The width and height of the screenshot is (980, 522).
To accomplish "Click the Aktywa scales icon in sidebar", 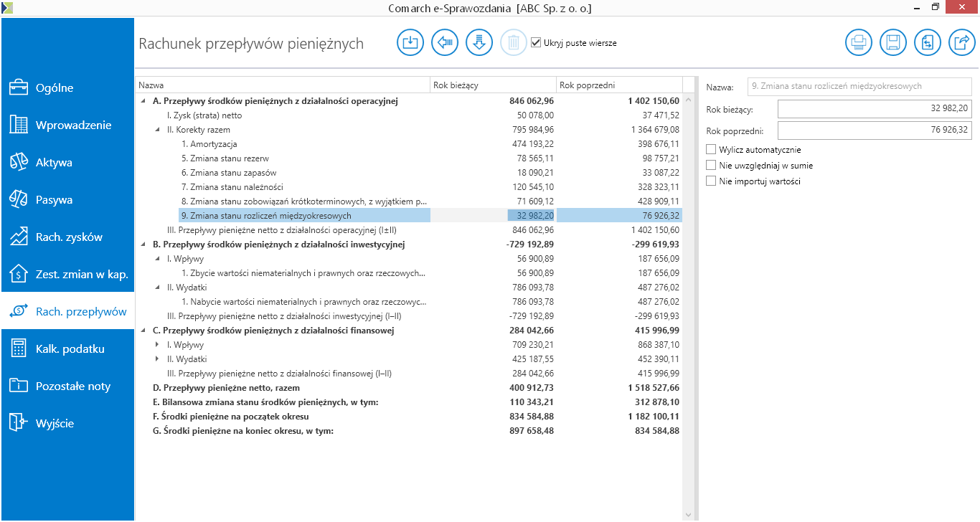I will pos(18,162).
